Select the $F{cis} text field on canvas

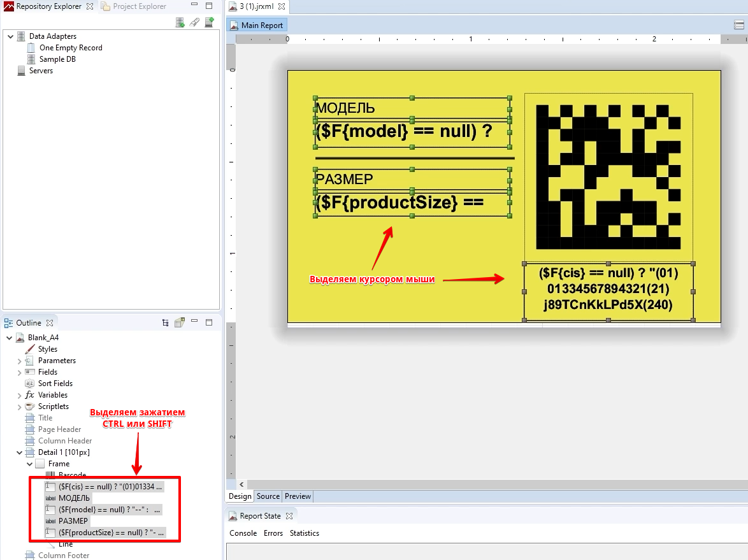(x=608, y=291)
